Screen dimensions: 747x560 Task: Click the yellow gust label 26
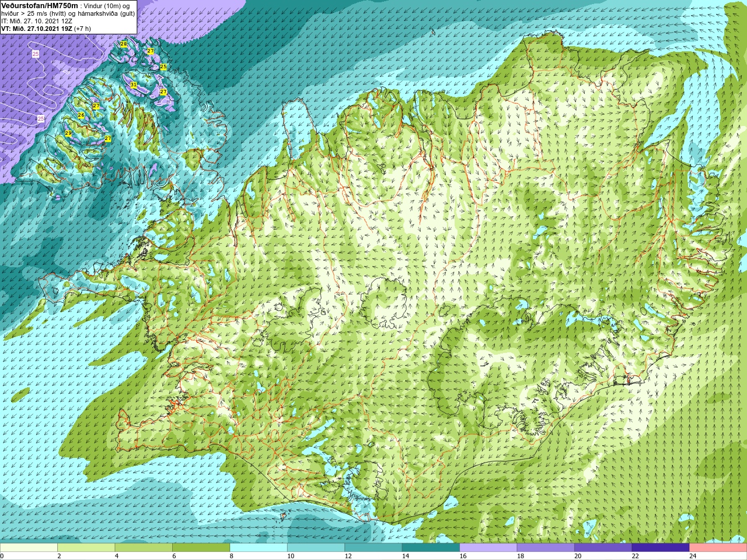click(x=81, y=116)
